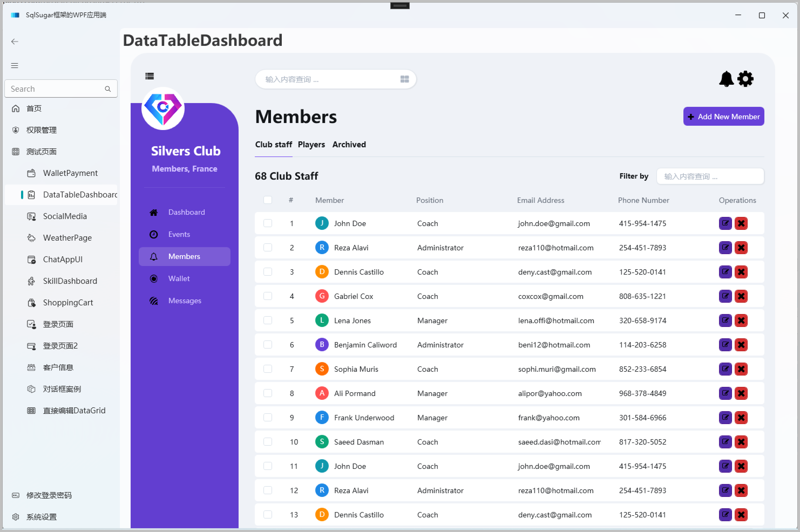Click the grid icon in top search box
800x532 pixels.
pos(404,79)
